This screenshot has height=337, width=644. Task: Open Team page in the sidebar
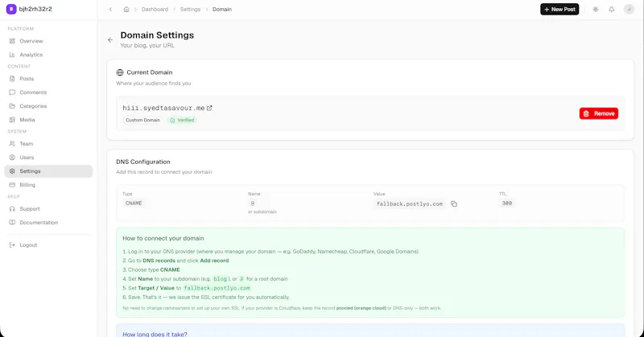48,144
